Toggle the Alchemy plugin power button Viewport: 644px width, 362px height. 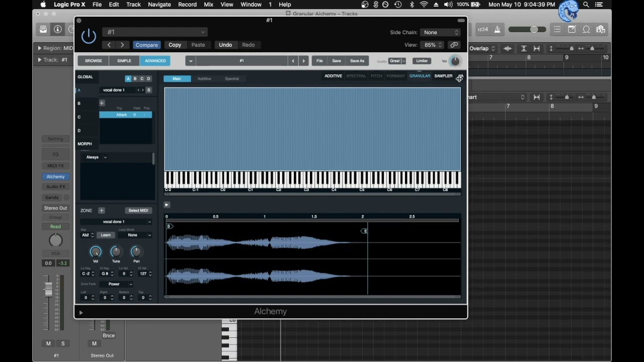point(89,36)
